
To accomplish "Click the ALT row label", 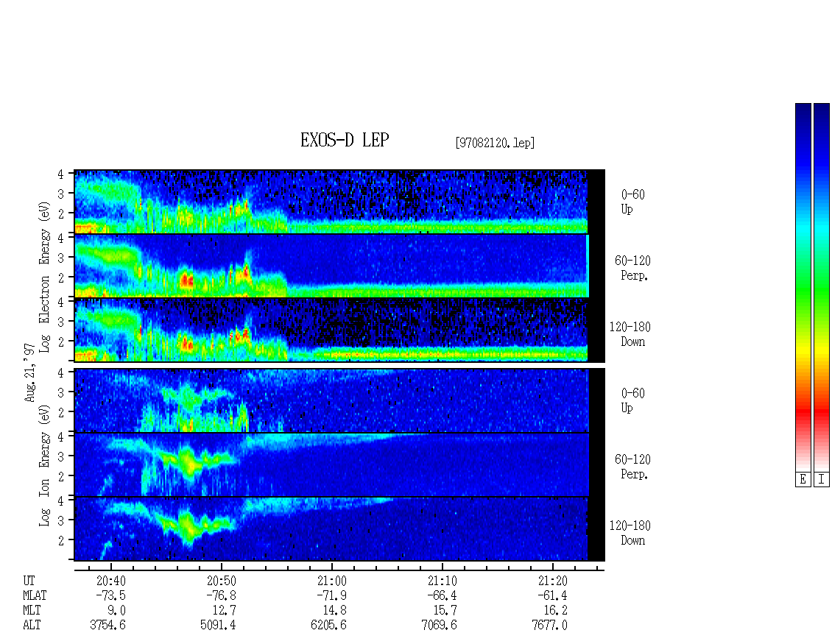I will 32,626.
